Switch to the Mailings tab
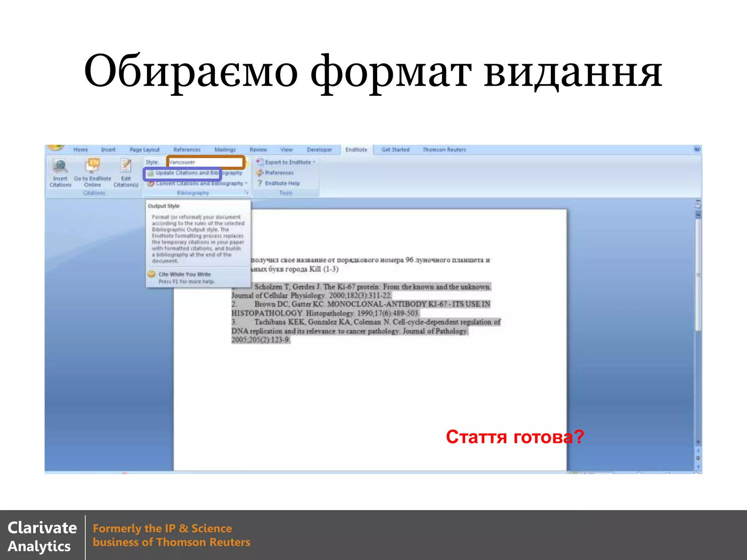Screen dimensions: 747x560 point(225,150)
